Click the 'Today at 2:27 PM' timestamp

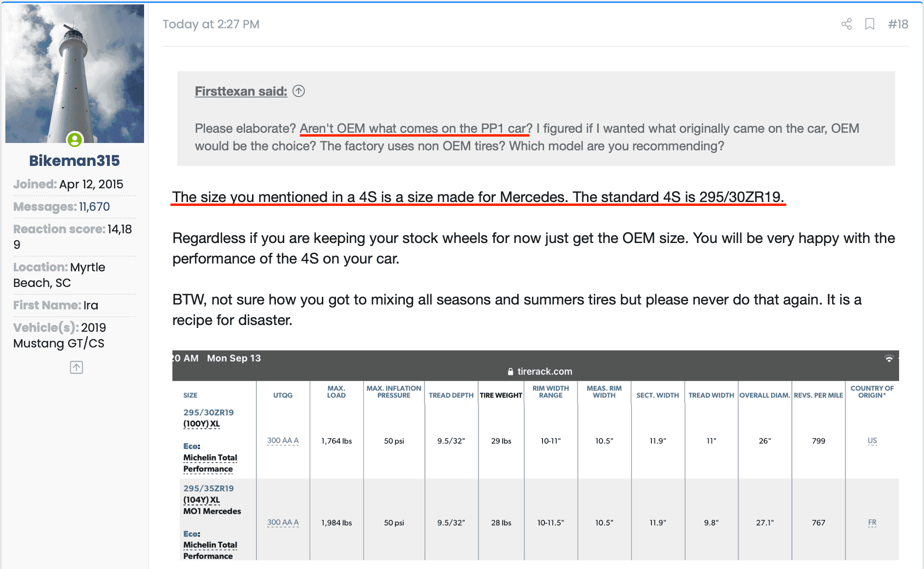coord(211,24)
